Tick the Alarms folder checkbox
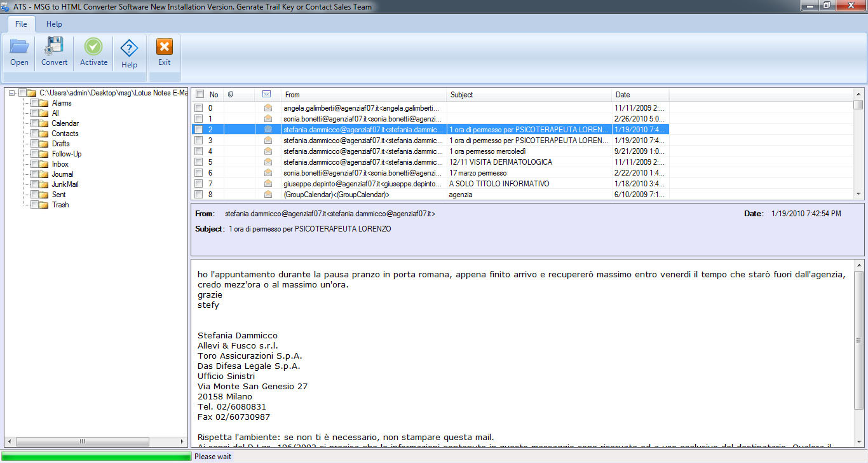Viewport: 868px width, 463px height. pos(34,103)
